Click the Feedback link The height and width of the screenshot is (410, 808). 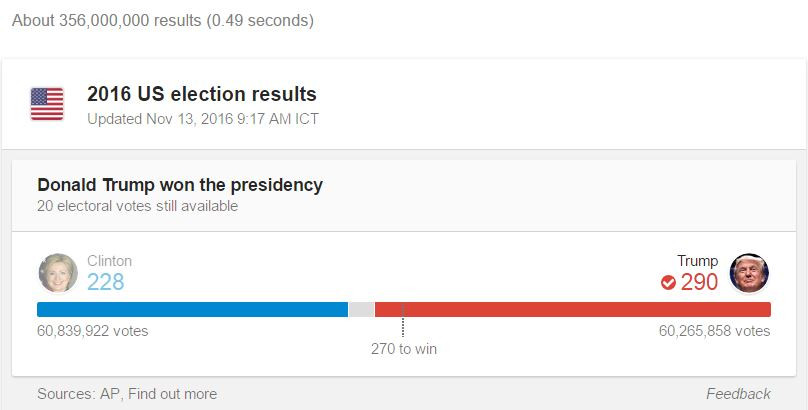point(738,393)
